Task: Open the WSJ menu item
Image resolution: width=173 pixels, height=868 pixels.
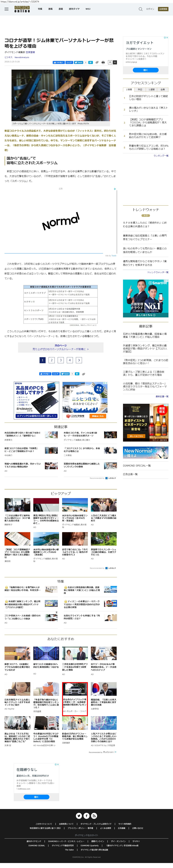Action: [x=88, y=9]
